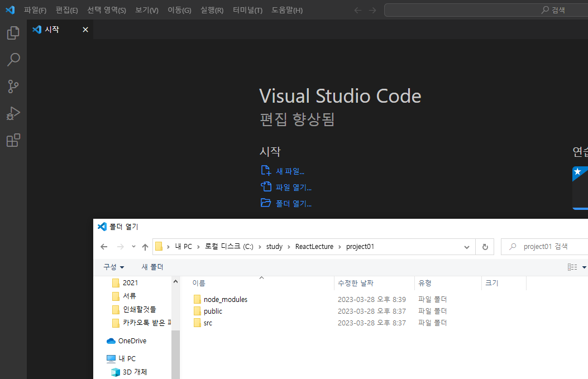Click the 폴더 열기... link

[x=294, y=204]
